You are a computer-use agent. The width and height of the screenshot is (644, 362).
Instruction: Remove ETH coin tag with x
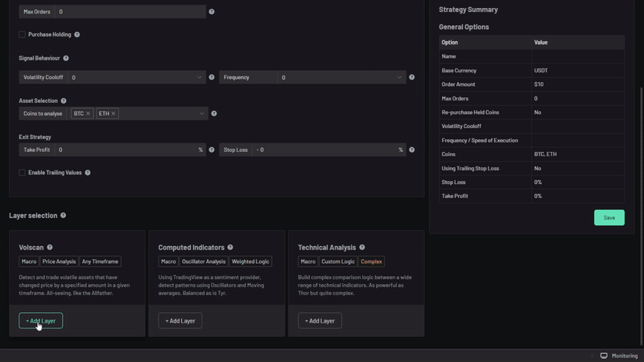click(x=114, y=113)
